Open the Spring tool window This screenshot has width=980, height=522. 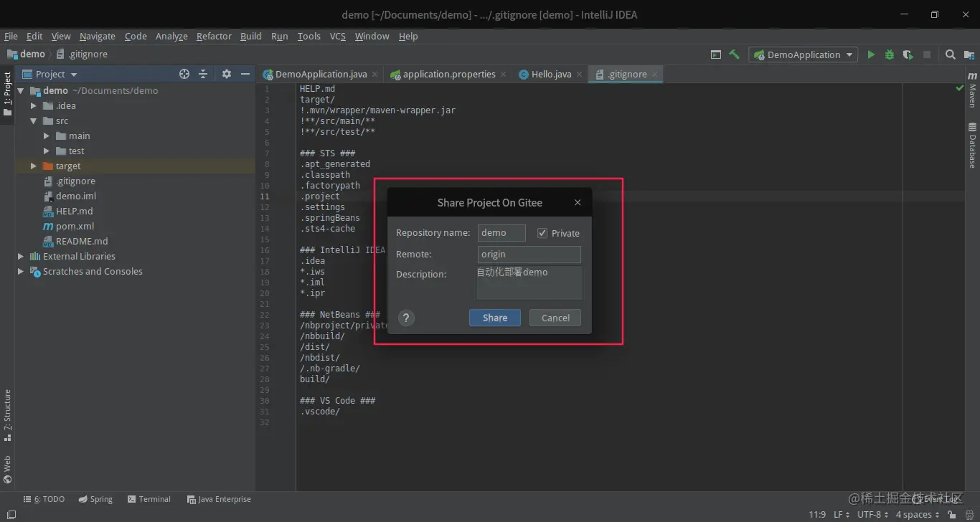(95, 499)
